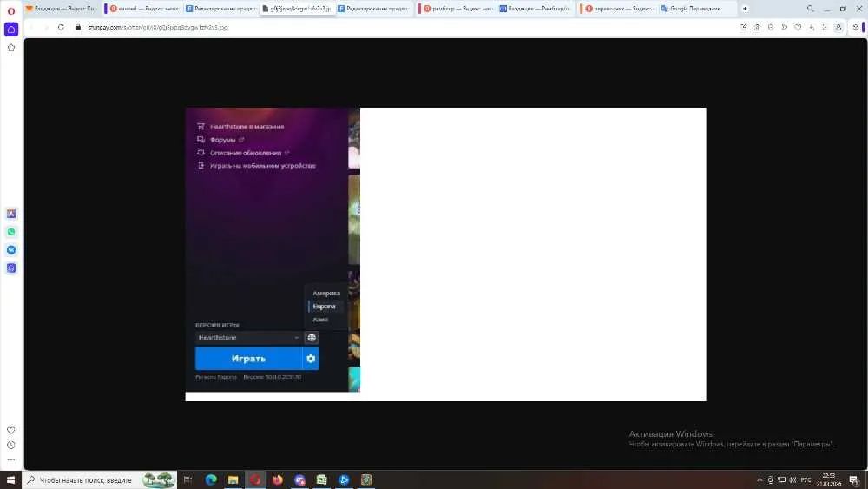Launch Microsoft Edge from the taskbar

click(x=211, y=480)
